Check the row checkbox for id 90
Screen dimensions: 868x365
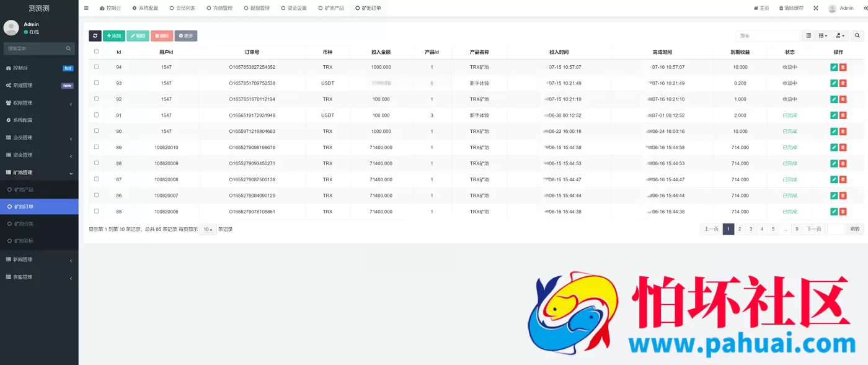pyautogui.click(x=96, y=131)
